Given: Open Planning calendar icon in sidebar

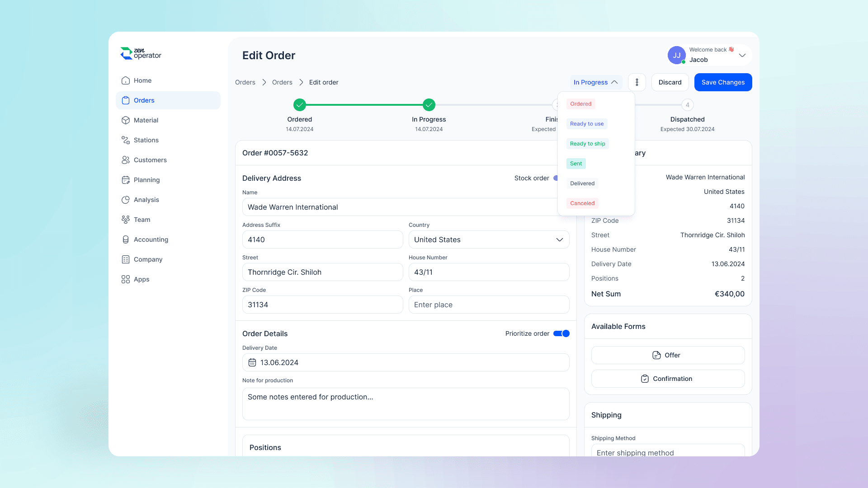Looking at the screenshot, I should tap(126, 180).
